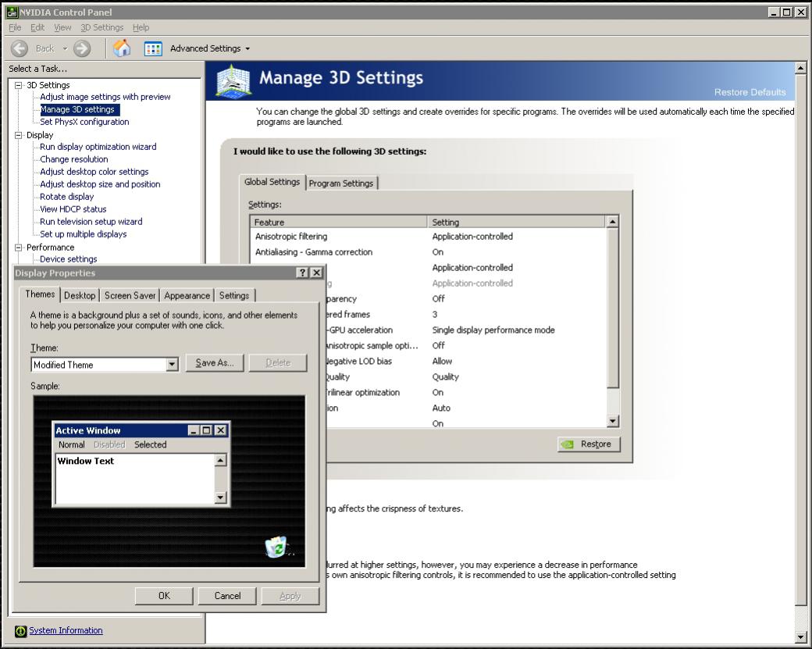Open the Edit menu

[37, 27]
